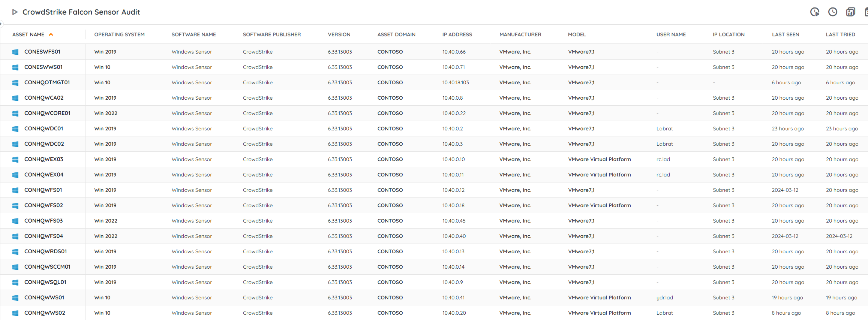Screen dimensions: 868x320
Task: Open asset CONHQWWS02
Action: [45, 313]
